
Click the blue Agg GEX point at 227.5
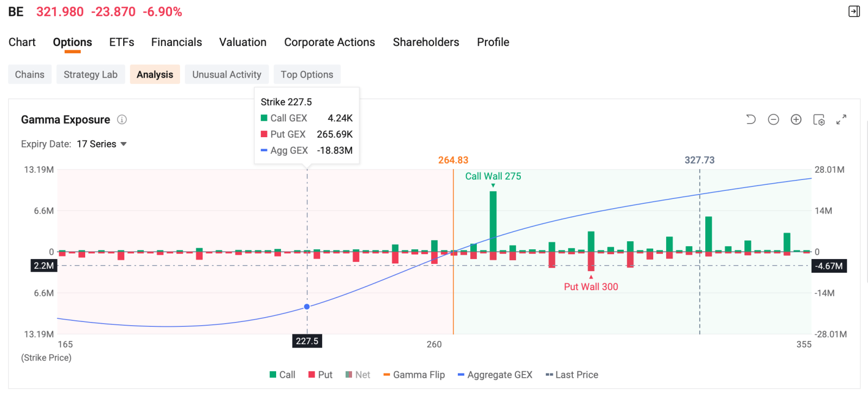(307, 307)
